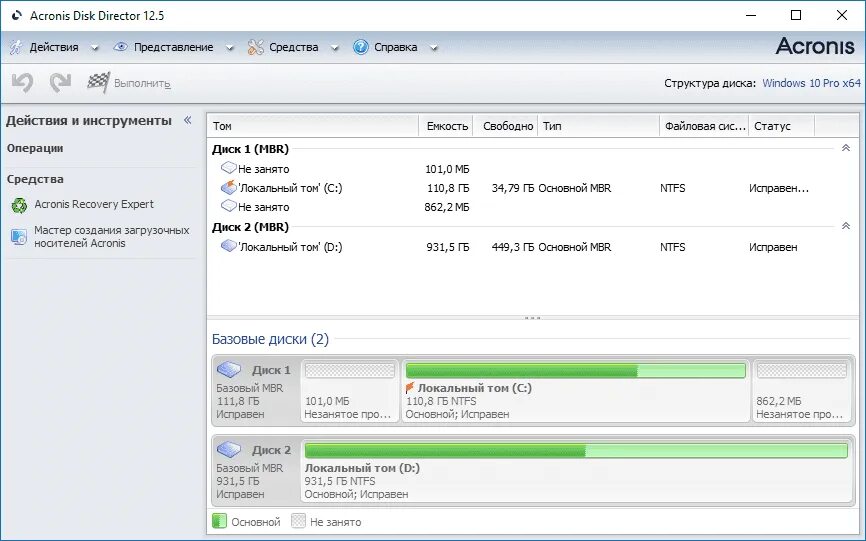The width and height of the screenshot is (866, 541).
Task: Click the Acronis Disk Director title bar icon
Action: pos(17,15)
